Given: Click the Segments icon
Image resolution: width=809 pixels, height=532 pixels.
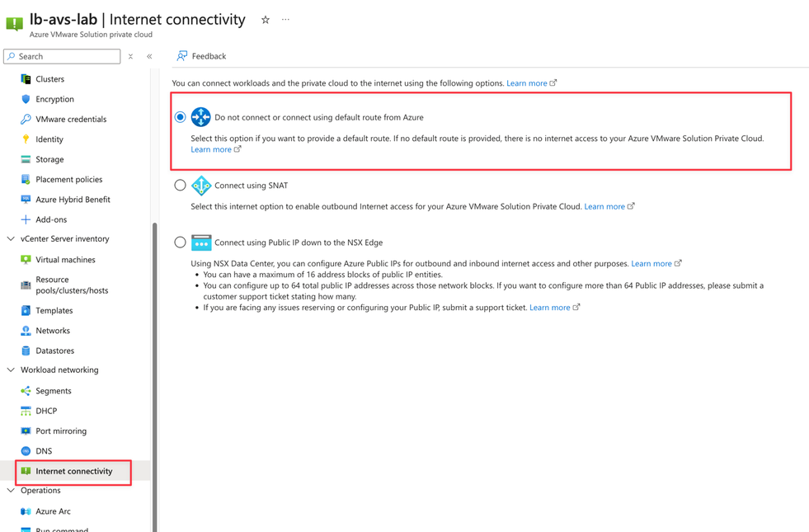Looking at the screenshot, I should (x=26, y=391).
